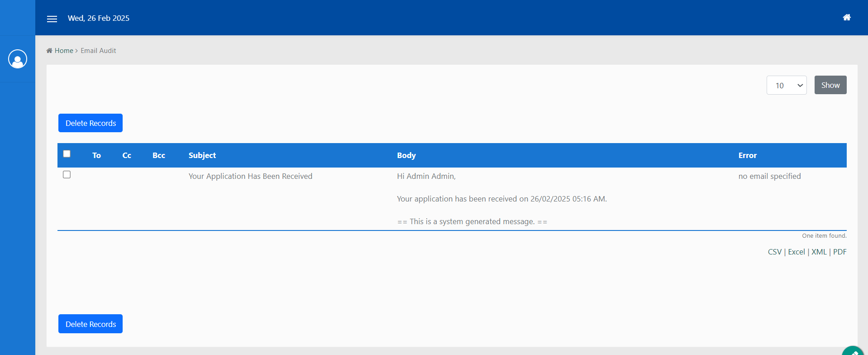Screen dimensions: 868x355
Task: Sort by Bcc column header
Action: [159, 155]
